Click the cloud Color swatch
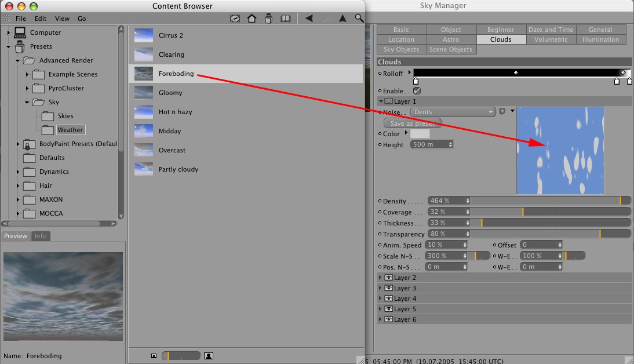This screenshot has width=634, height=364. click(x=420, y=134)
